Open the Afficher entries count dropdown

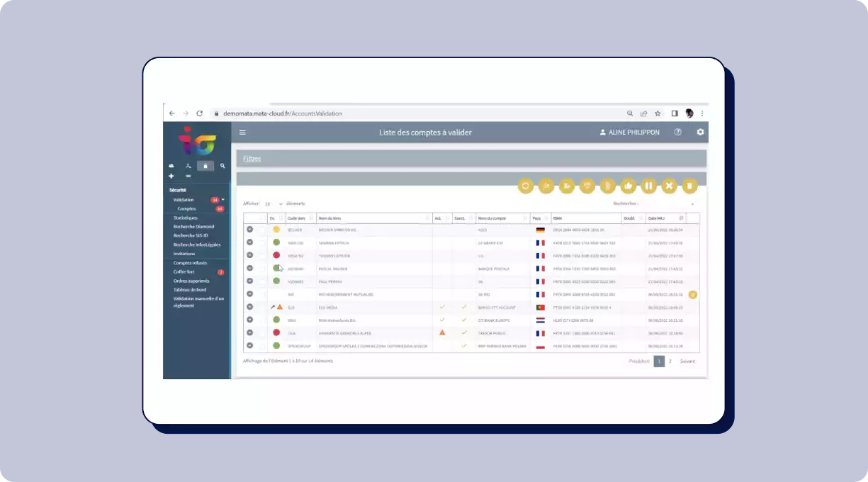pyautogui.click(x=273, y=203)
